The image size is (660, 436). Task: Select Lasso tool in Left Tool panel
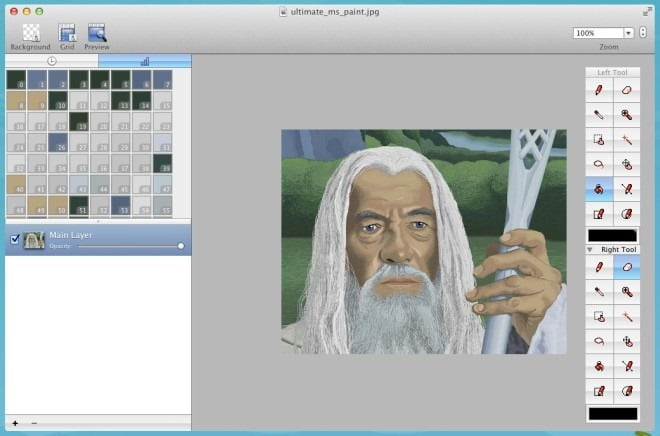pyautogui.click(x=599, y=164)
